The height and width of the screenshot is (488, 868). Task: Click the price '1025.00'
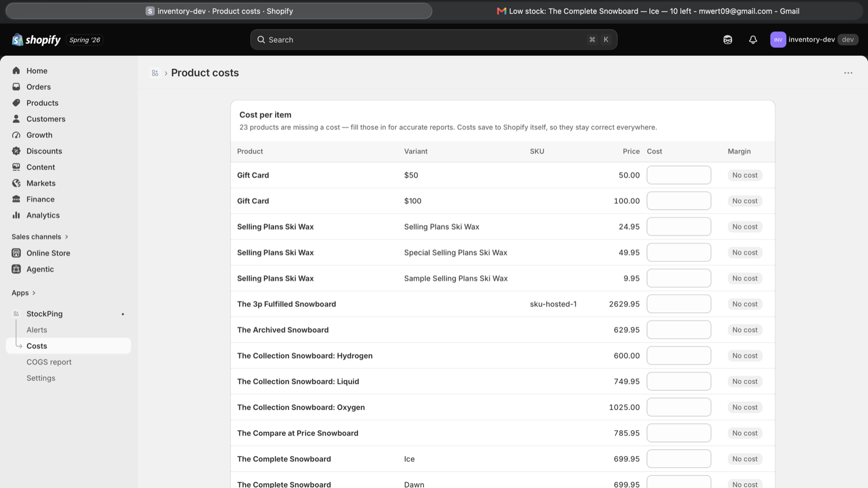click(x=624, y=407)
